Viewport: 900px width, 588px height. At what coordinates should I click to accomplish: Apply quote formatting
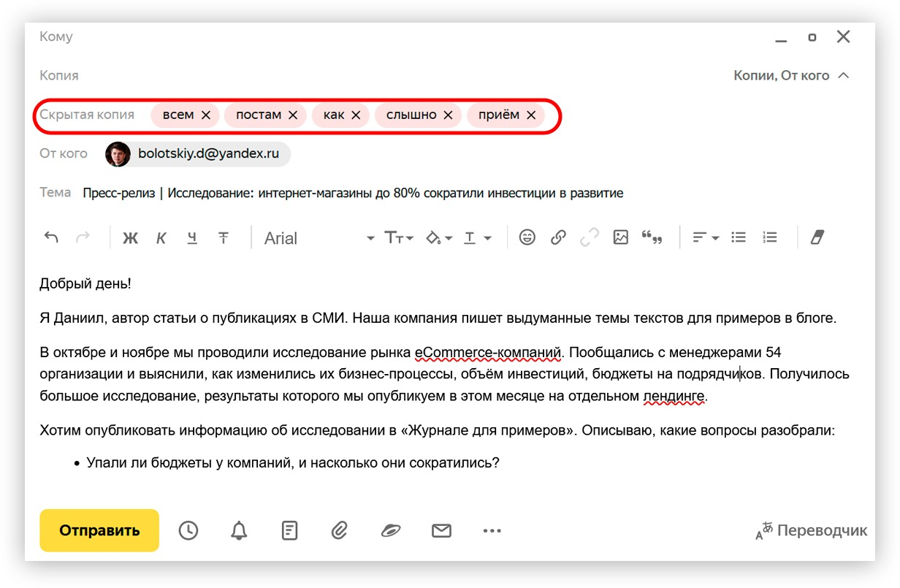point(652,237)
